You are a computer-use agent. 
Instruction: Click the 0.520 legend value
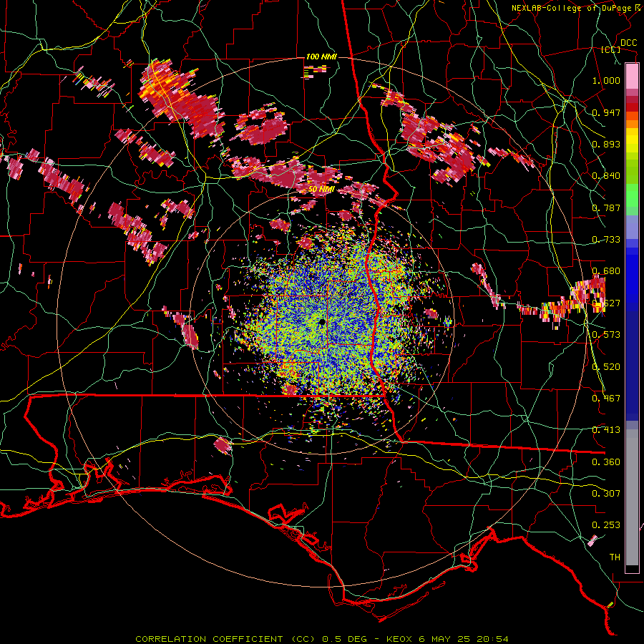[x=606, y=367]
